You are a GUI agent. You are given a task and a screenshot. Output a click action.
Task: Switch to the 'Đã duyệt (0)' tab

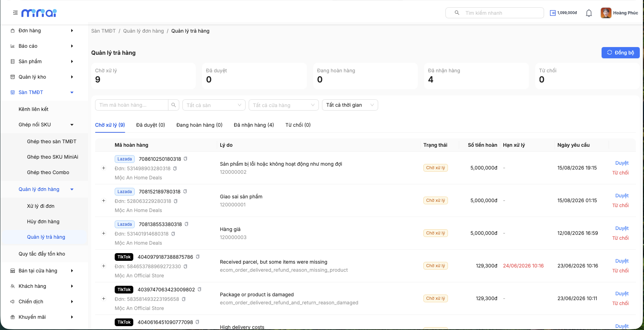150,125
